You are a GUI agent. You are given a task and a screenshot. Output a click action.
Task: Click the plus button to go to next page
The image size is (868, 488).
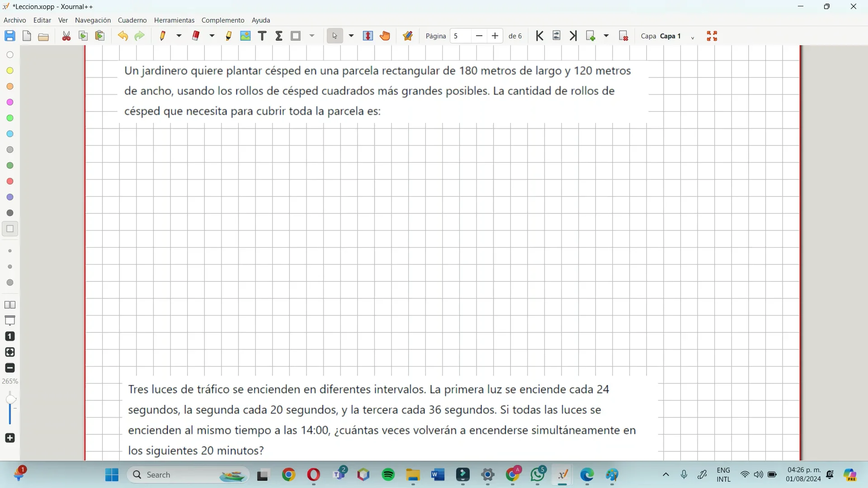point(495,36)
